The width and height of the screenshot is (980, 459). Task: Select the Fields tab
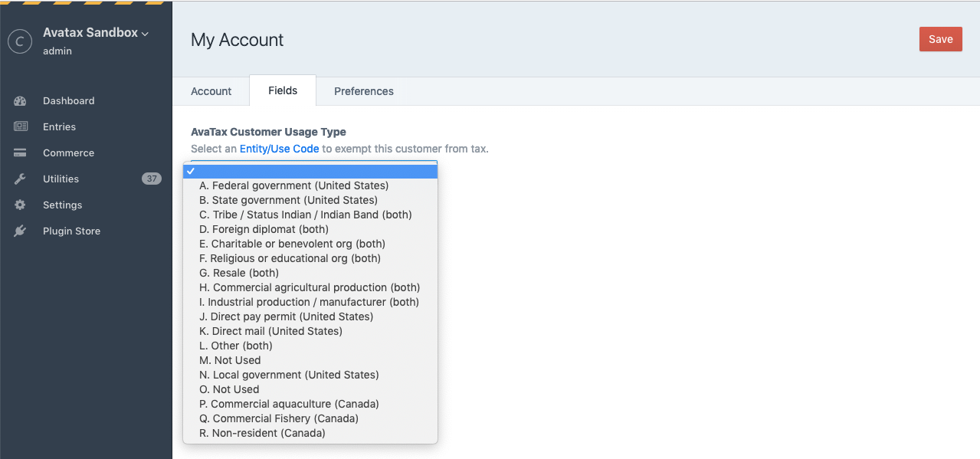coord(283,90)
